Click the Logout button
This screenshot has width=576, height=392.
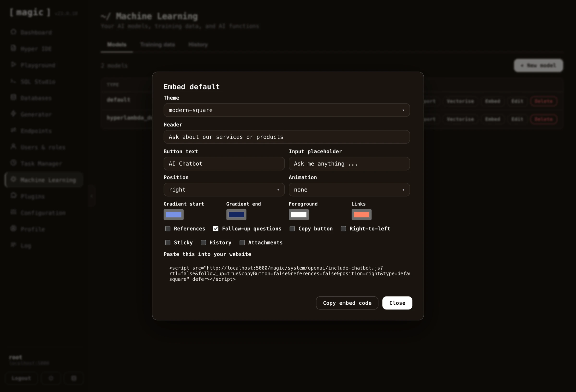click(21, 378)
